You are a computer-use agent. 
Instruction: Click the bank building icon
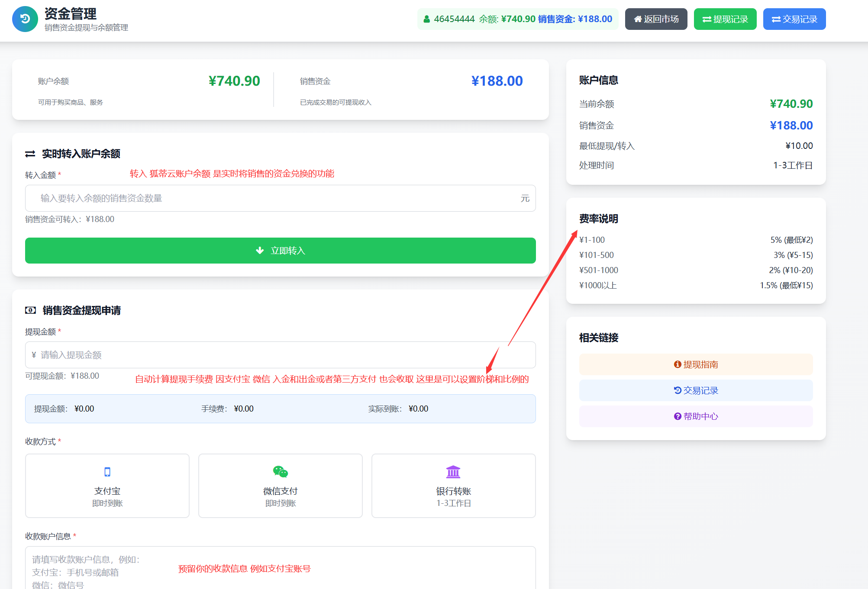[x=453, y=472]
